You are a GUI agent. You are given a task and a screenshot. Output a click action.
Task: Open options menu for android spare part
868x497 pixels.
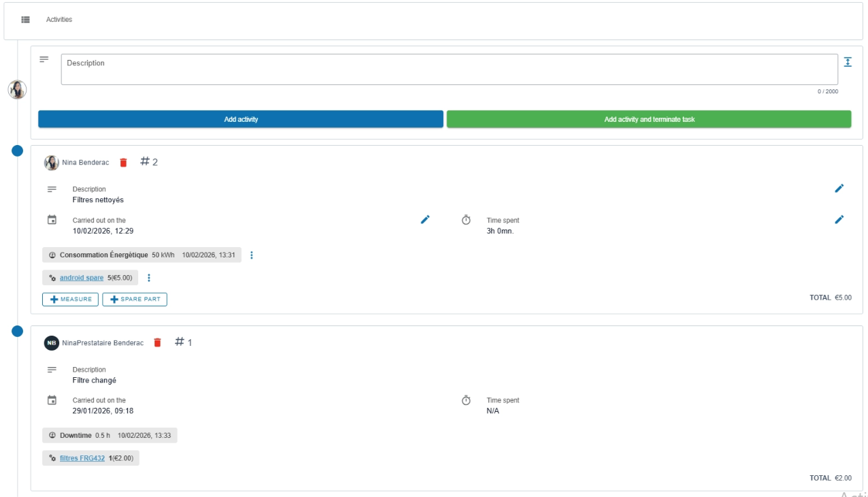(x=149, y=278)
